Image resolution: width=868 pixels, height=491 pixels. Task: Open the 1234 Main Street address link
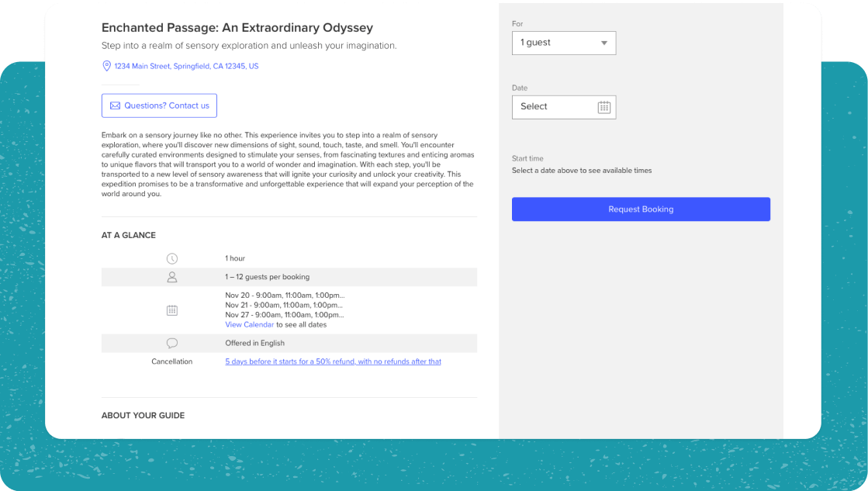[x=186, y=67]
